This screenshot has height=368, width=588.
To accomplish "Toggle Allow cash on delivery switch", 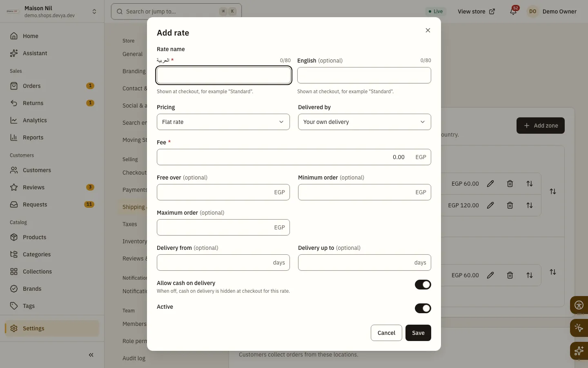I will 423,285.
